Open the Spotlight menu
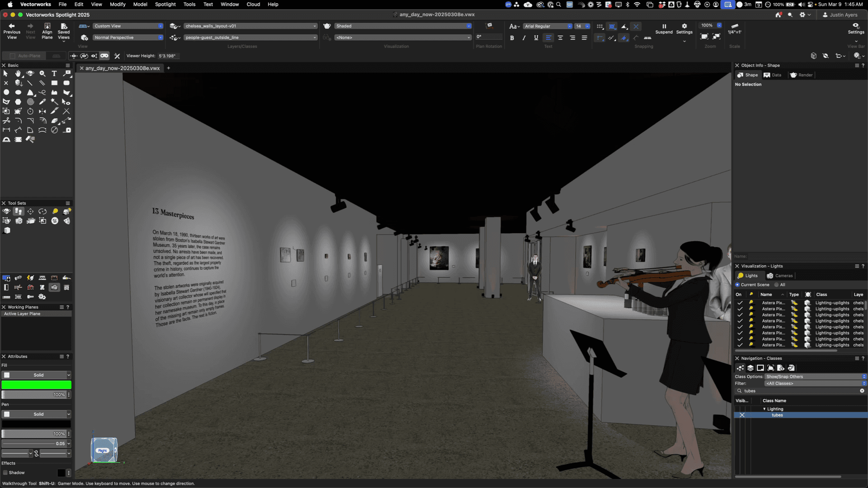 click(165, 4)
